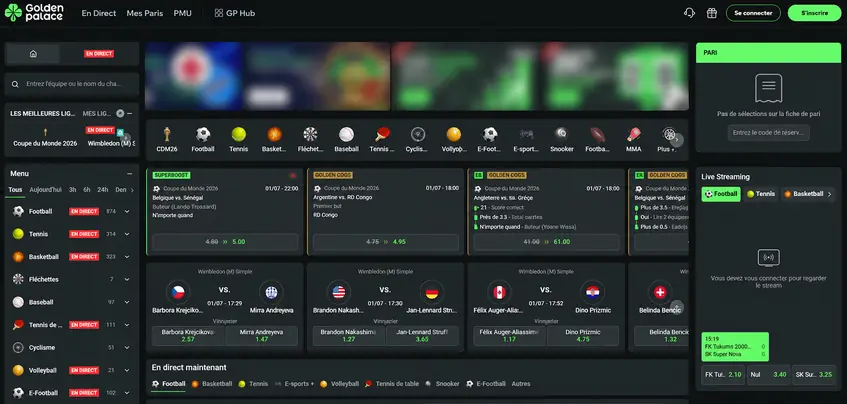Open Wimbledon (M) league shortcut
This screenshot has height=404, width=847.
point(110,138)
